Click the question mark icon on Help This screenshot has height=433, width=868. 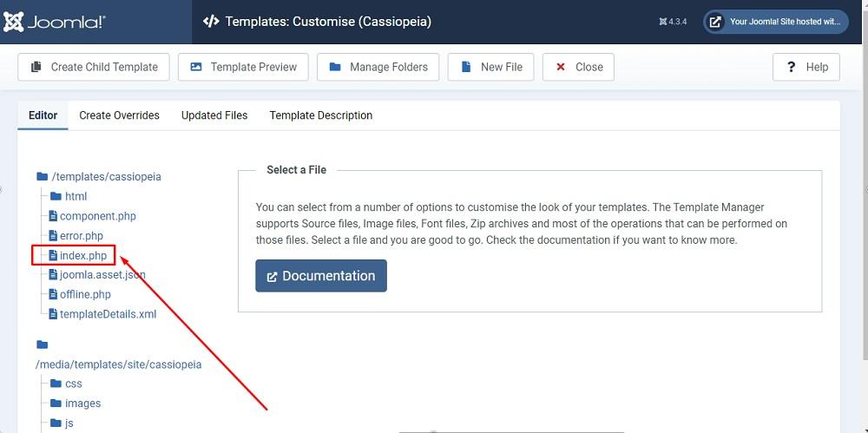click(x=791, y=67)
